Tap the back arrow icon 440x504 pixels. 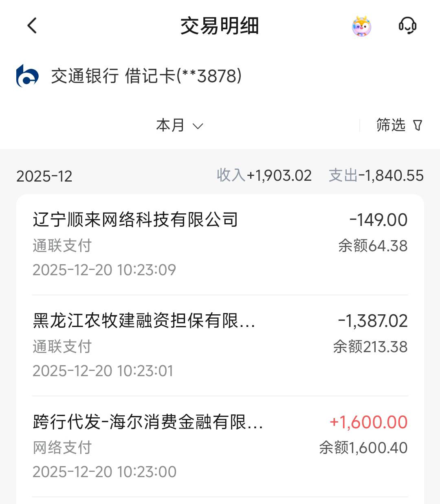tap(32, 26)
